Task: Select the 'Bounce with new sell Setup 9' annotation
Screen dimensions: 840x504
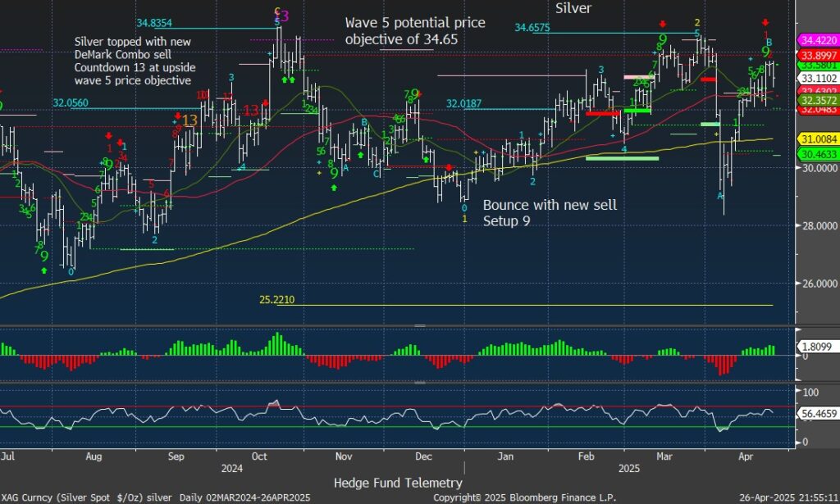Action: [x=549, y=212]
